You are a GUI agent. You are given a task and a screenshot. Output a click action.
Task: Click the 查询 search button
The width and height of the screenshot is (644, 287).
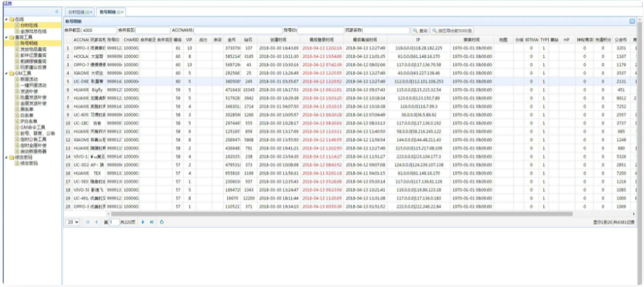(x=421, y=31)
